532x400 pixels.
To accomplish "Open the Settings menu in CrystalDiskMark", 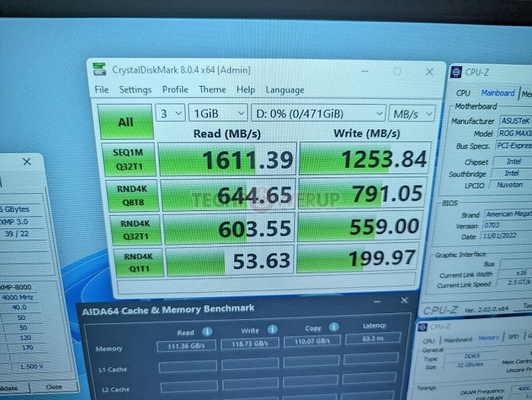I will tap(135, 90).
